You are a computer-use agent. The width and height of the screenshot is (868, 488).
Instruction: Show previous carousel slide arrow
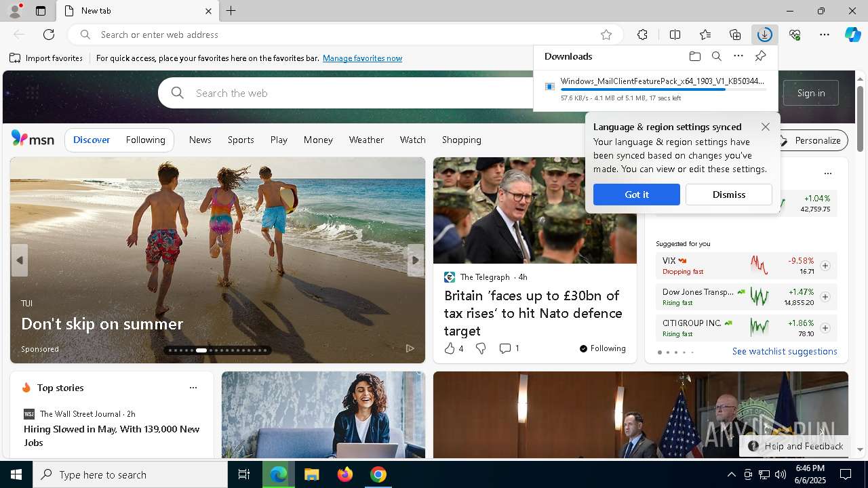point(19,260)
